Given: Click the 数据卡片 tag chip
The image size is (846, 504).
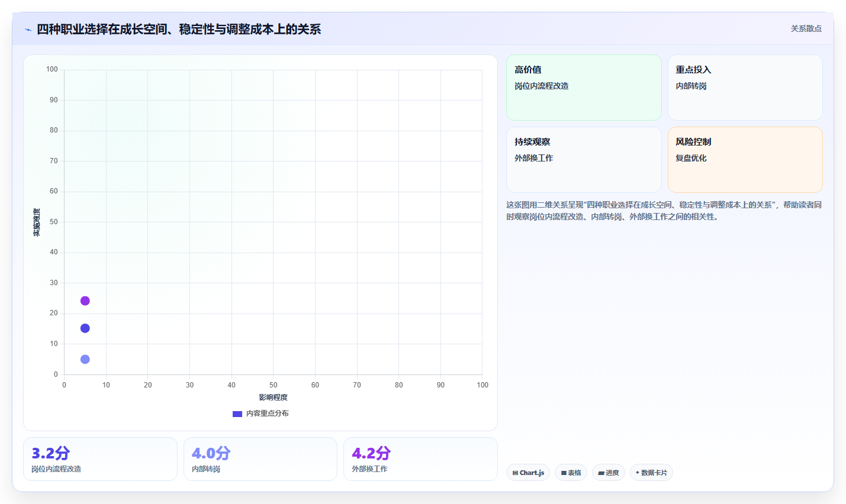Looking at the screenshot, I should [651, 473].
